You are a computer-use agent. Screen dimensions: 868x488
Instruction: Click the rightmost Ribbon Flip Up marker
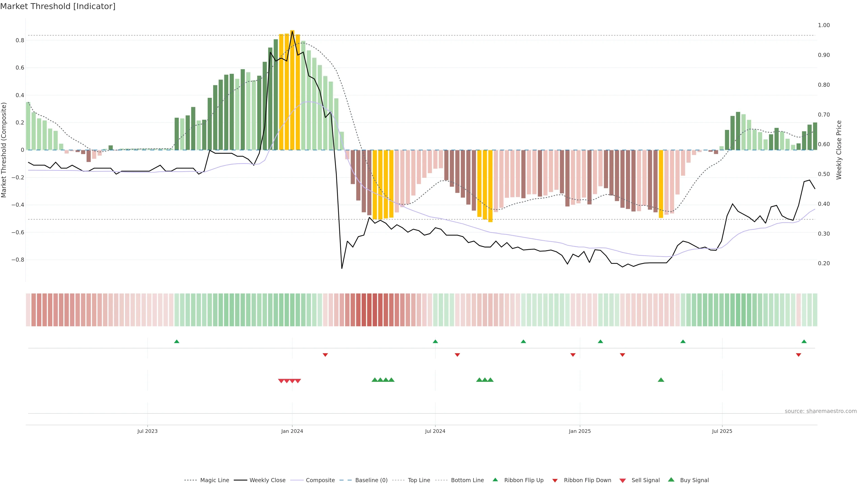[804, 342]
